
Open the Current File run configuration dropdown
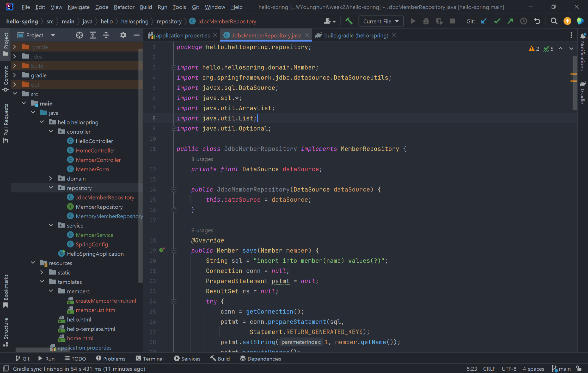pyautogui.click(x=381, y=21)
